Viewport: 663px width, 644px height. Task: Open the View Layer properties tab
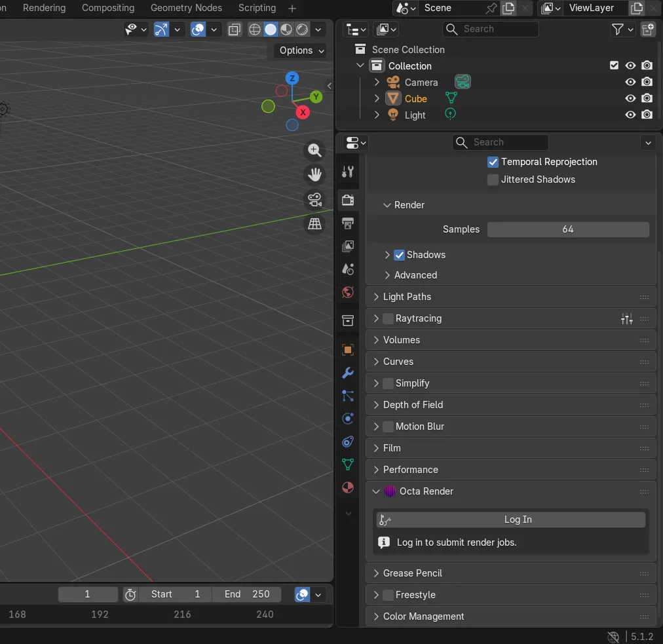point(348,246)
